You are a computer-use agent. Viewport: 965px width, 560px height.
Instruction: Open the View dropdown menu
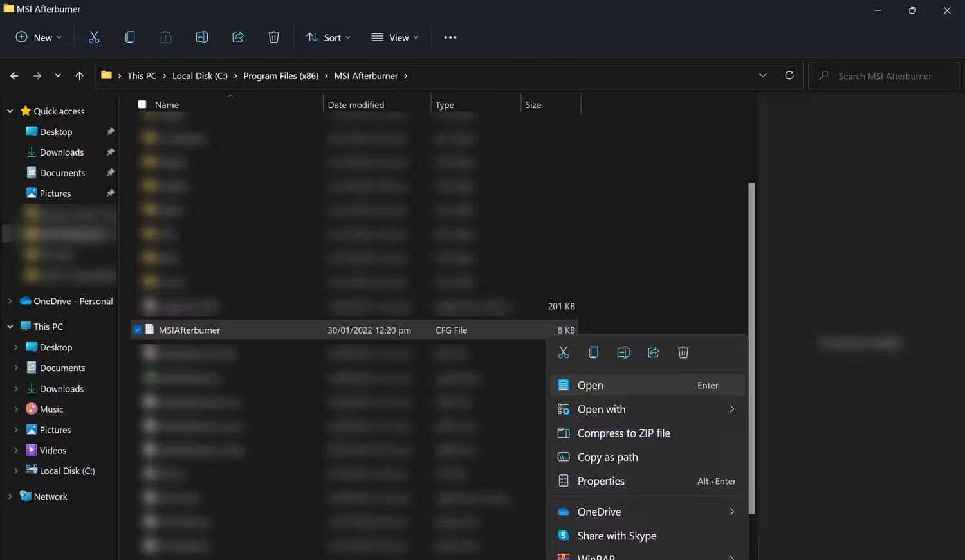click(395, 37)
